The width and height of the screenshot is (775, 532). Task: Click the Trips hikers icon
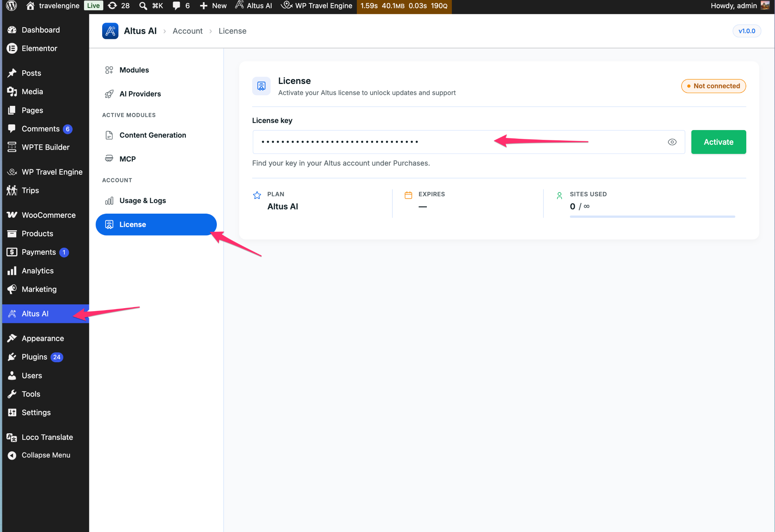coord(12,190)
